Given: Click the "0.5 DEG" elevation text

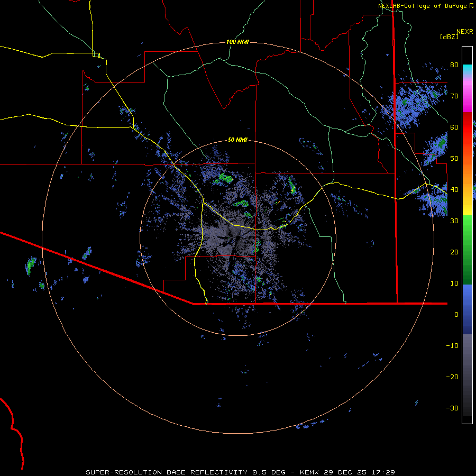Looking at the screenshot, I should coord(269,472).
